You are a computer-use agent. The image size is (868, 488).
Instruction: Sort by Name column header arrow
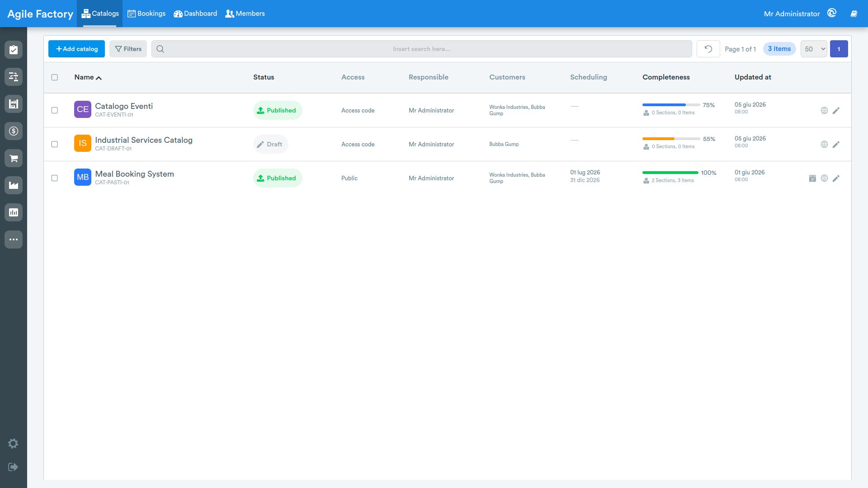pyautogui.click(x=99, y=78)
